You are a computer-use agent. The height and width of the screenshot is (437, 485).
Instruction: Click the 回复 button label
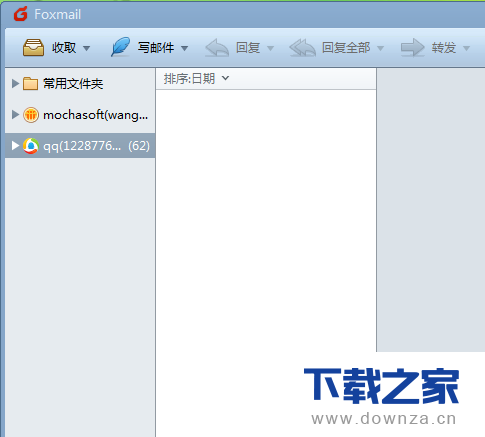pos(248,48)
